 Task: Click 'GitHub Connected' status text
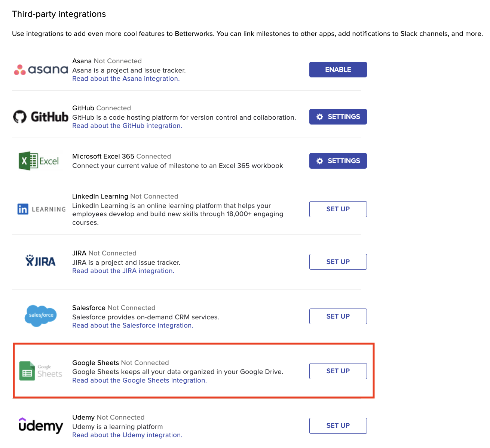pyautogui.click(x=102, y=108)
